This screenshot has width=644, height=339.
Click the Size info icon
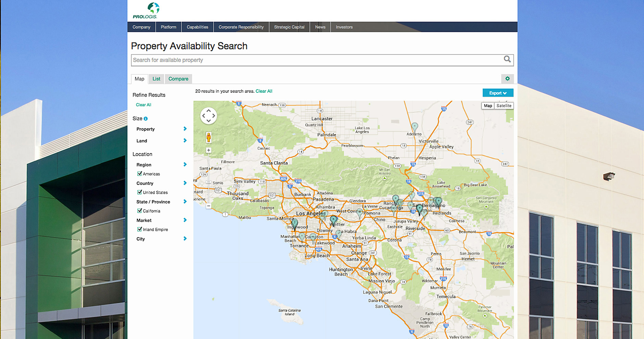[146, 119]
